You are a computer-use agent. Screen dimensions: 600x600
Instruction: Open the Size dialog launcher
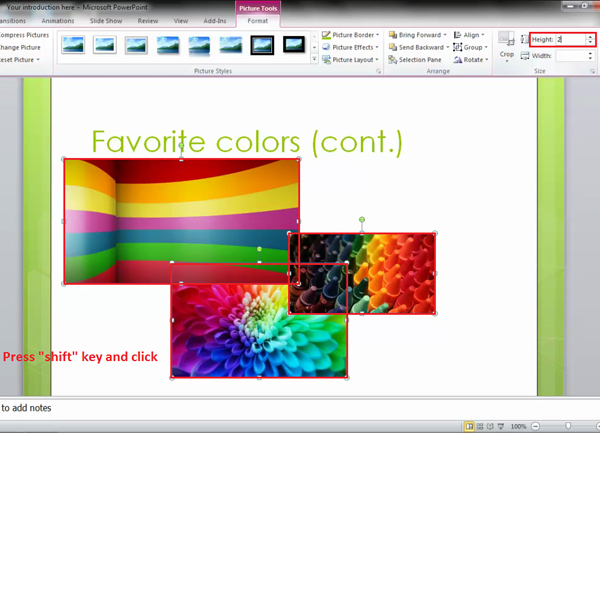click(x=592, y=71)
